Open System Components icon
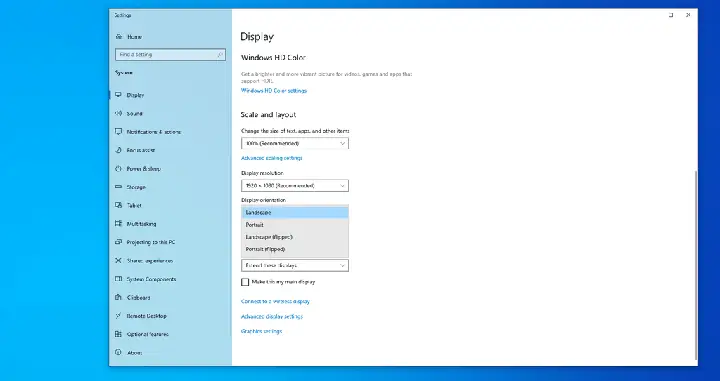The height and width of the screenshot is (381, 720). 118,279
